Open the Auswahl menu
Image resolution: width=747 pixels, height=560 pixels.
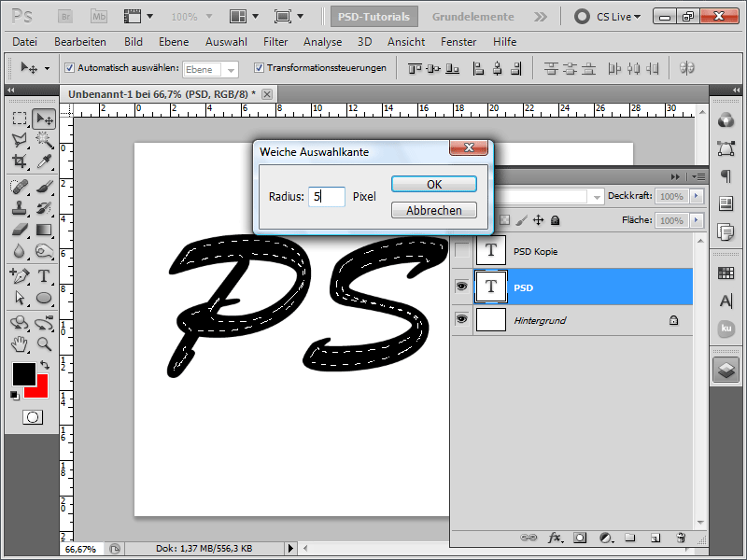226,42
